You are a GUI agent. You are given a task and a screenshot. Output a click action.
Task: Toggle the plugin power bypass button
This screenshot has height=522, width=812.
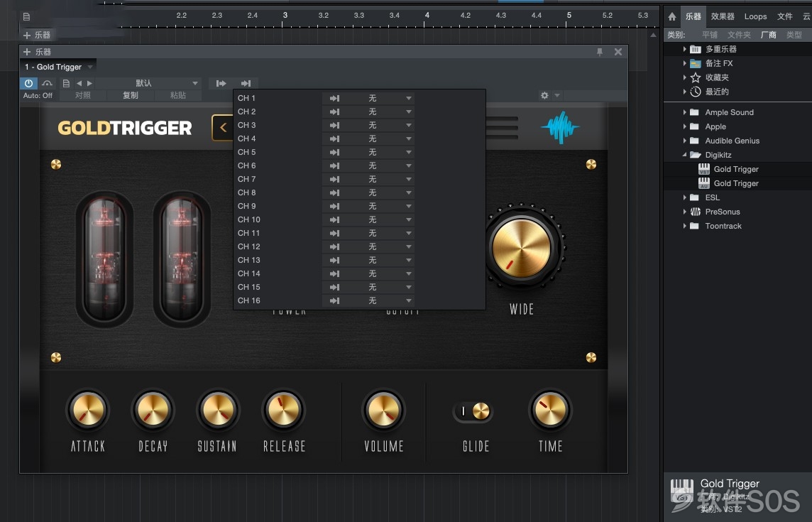click(x=28, y=83)
